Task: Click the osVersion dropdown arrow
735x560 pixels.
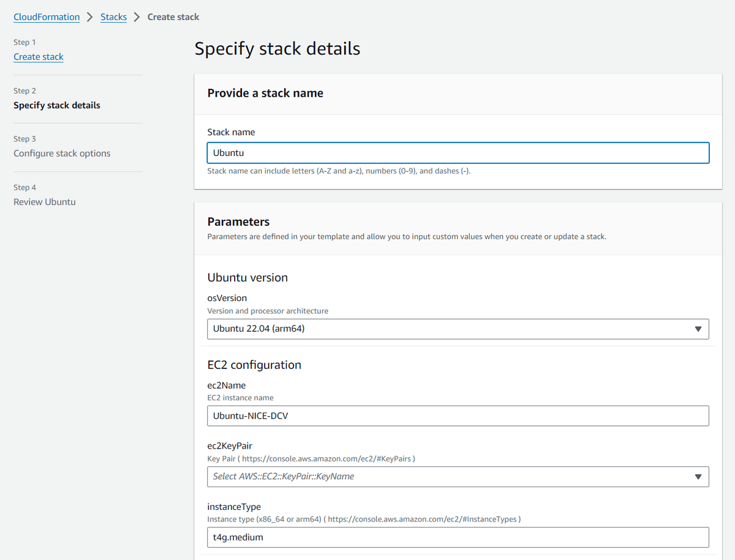Action: point(698,329)
